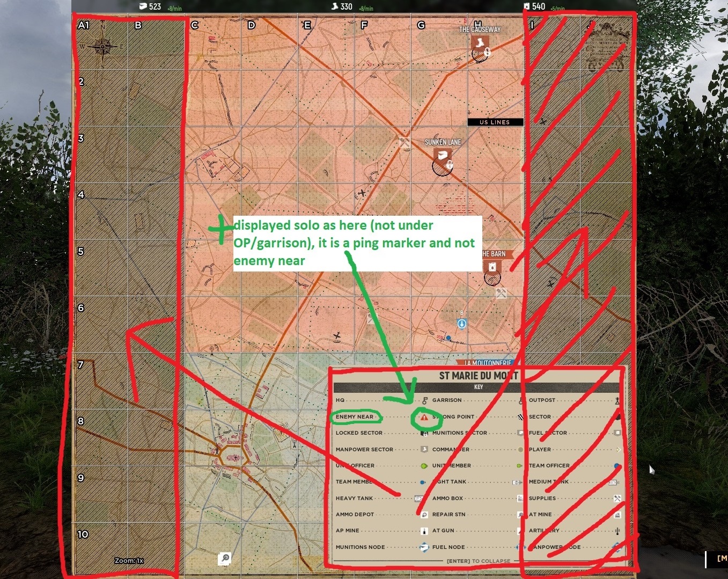The width and height of the screenshot is (728, 579).
Task: Click grid column label C
Action: [x=195, y=25]
